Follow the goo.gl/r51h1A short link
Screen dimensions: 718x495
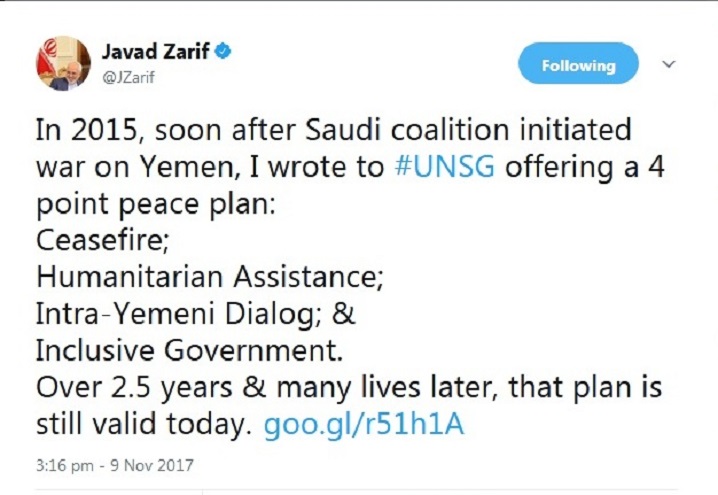tap(364, 425)
